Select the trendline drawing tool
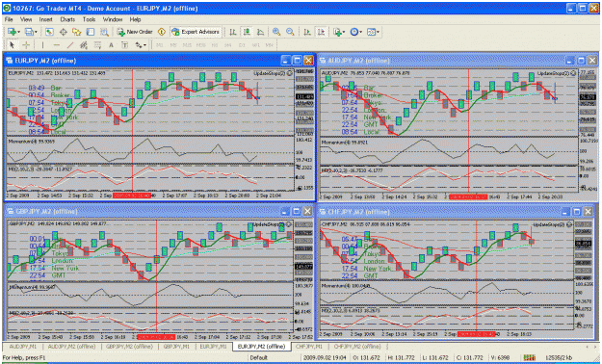 point(70,45)
